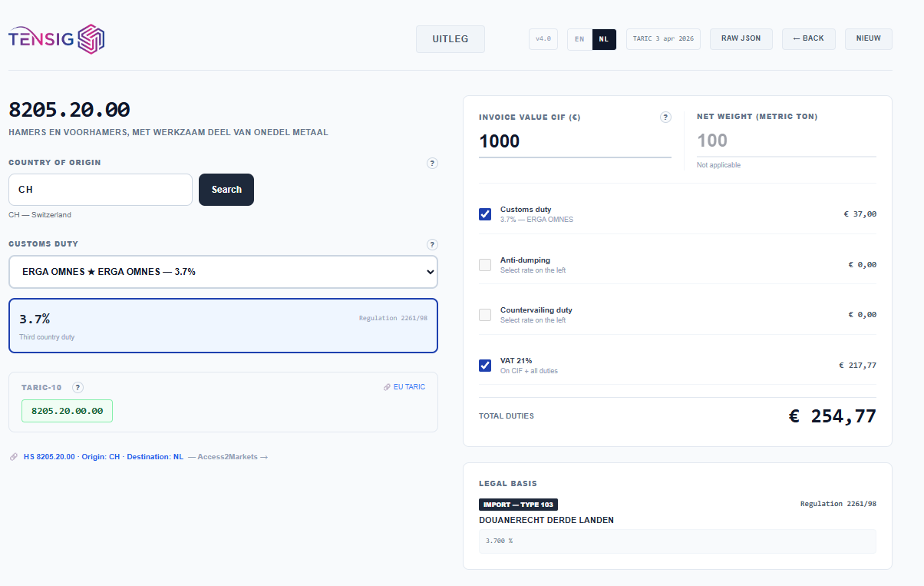Go back using the BACK button

pyautogui.click(x=808, y=39)
